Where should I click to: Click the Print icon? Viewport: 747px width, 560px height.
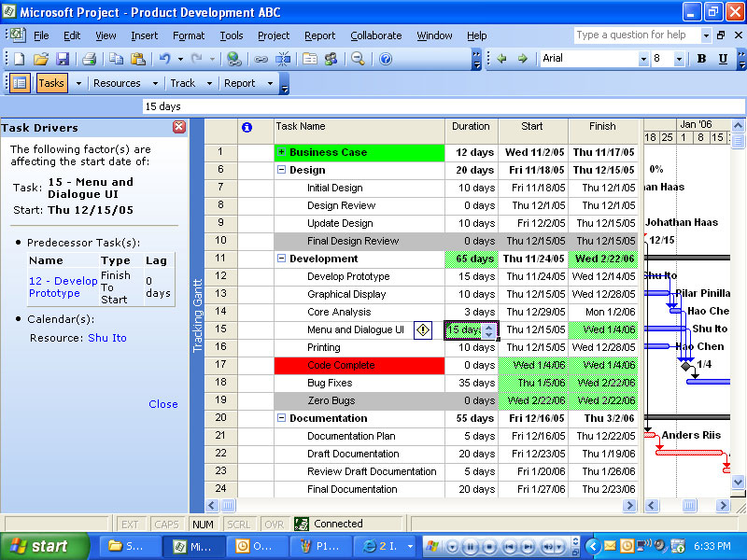pyautogui.click(x=89, y=59)
